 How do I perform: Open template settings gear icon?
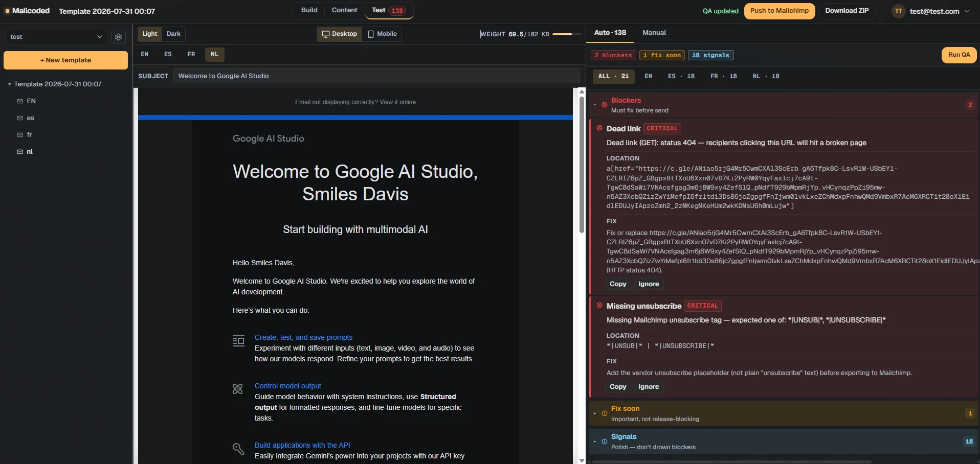pos(119,37)
